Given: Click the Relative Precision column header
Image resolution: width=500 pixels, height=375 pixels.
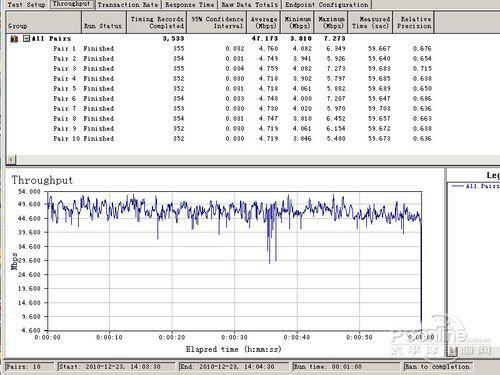Looking at the screenshot, I should [x=414, y=22].
